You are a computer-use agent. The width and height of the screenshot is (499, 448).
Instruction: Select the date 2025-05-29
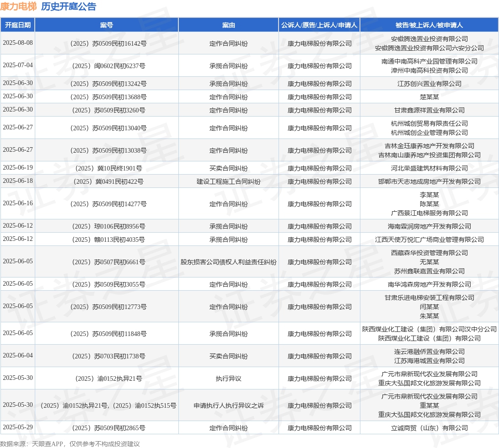pyautogui.click(x=18, y=427)
